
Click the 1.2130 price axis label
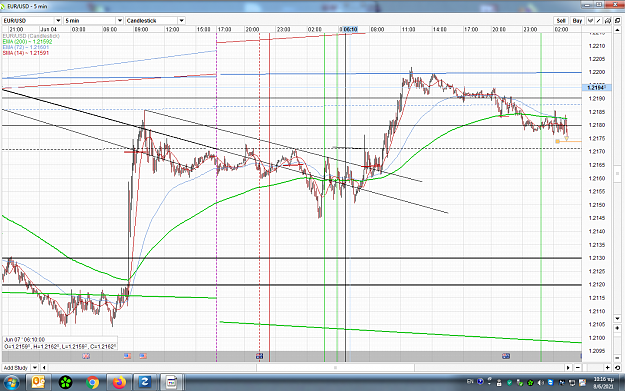point(597,258)
